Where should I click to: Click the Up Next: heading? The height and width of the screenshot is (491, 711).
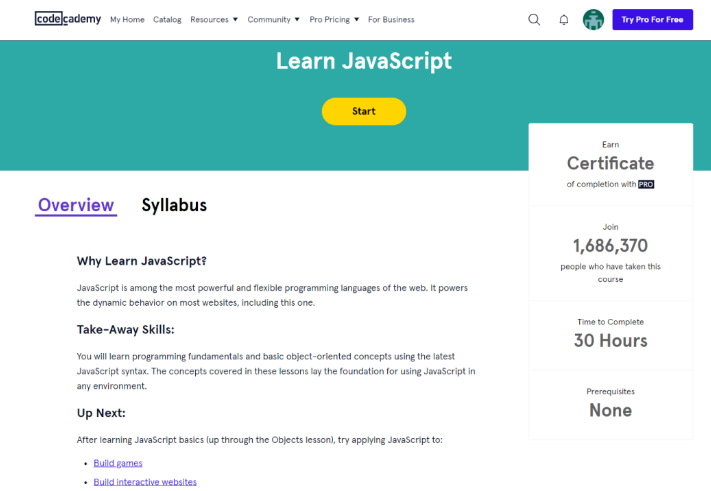coord(101,413)
